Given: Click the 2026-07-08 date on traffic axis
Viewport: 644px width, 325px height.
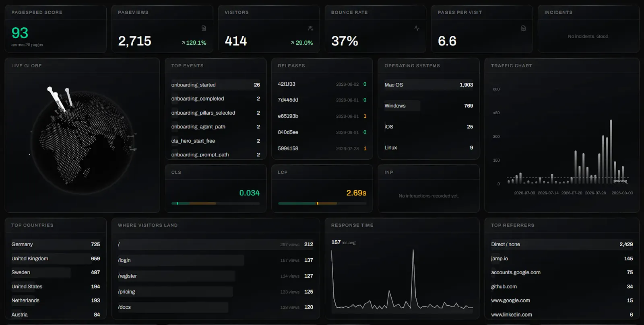Looking at the screenshot, I should pyautogui.click(x=524, y=193).
